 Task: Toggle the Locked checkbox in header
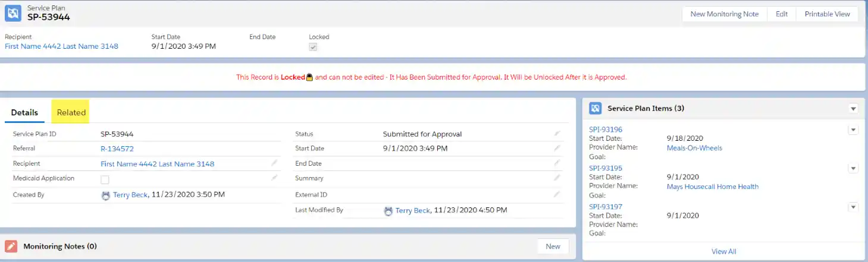tap(313, 47)
